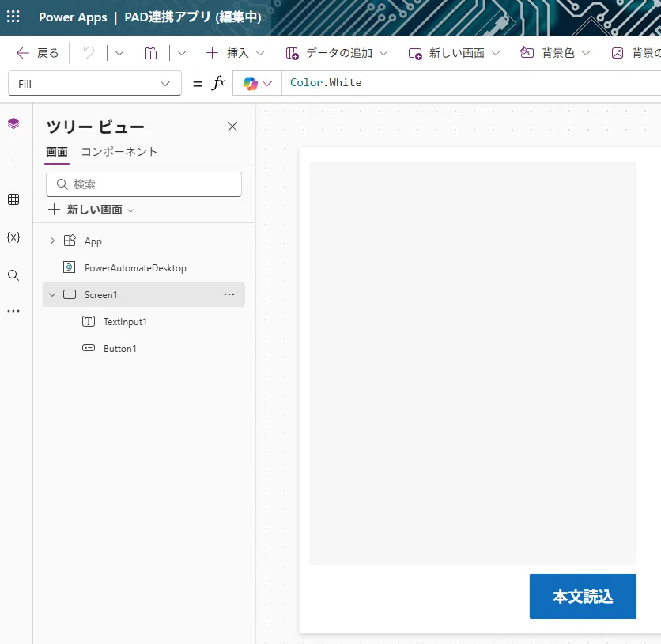
Task: Close the ツリー ビュー panel
Action: click(232, 127)
